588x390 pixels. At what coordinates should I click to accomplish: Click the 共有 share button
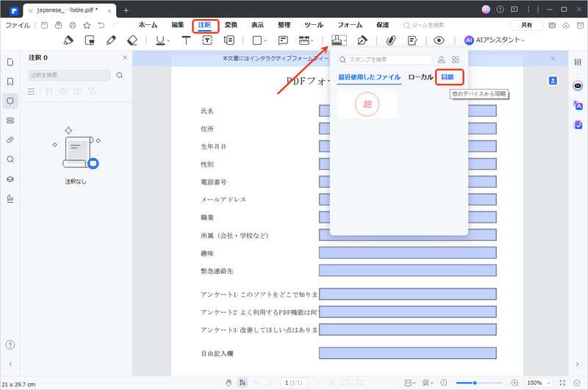point(526,25)
